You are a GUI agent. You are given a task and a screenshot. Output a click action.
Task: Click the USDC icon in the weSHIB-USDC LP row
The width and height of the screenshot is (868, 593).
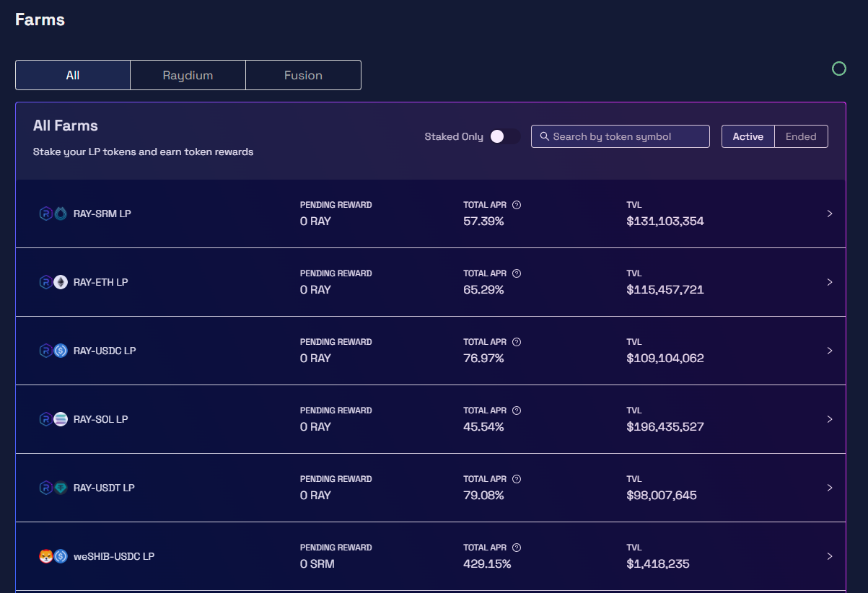click(x=61, y=556)
